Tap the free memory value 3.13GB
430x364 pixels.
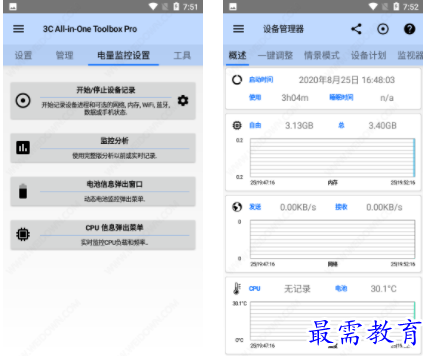(x=299, y=126)
